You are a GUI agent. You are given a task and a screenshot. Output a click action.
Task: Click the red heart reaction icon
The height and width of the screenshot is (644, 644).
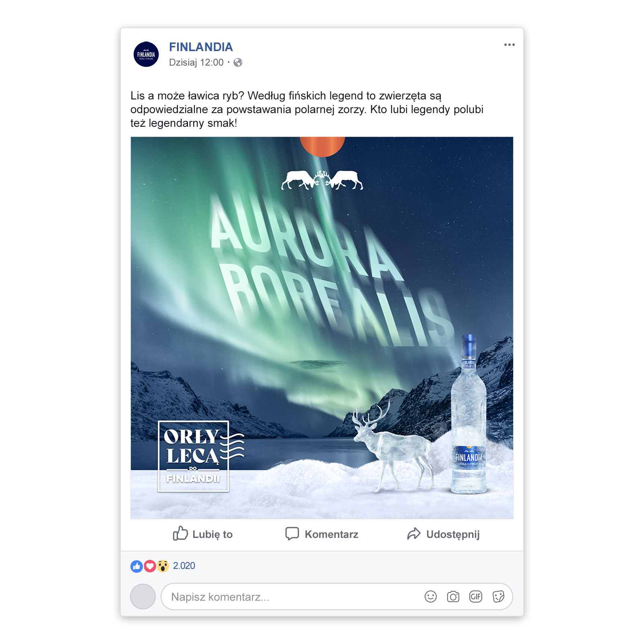(150, 566)
